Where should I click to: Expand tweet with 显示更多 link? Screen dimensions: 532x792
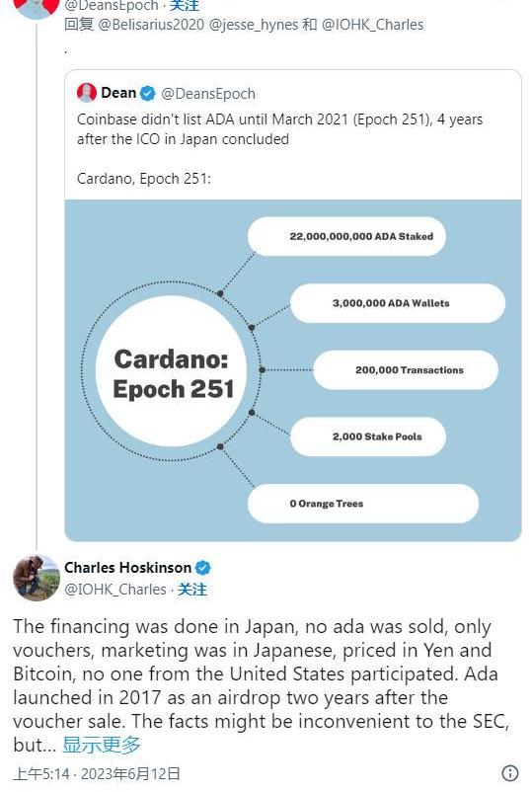pyautogui.click(x=102, y=745)
